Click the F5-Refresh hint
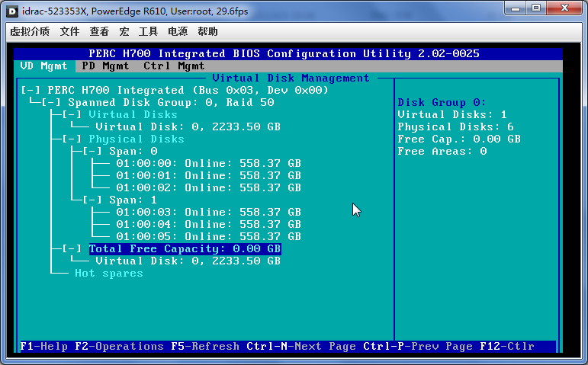588x365 pixels. tap(205, 346)
